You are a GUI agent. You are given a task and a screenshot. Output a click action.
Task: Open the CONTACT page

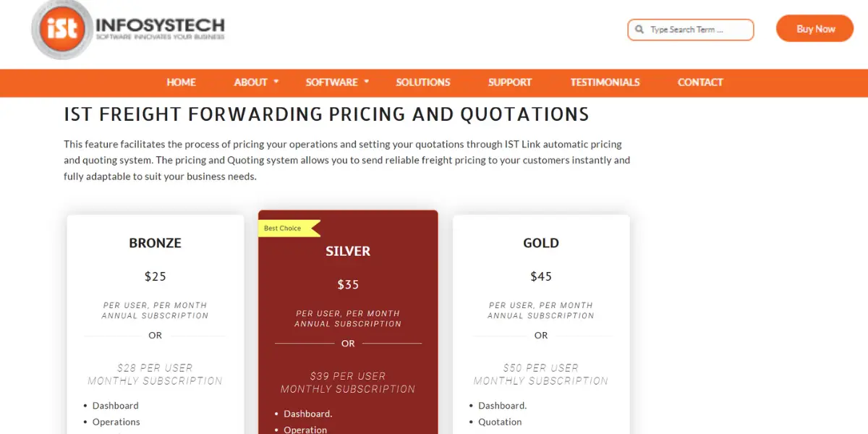tap(700, 82)
